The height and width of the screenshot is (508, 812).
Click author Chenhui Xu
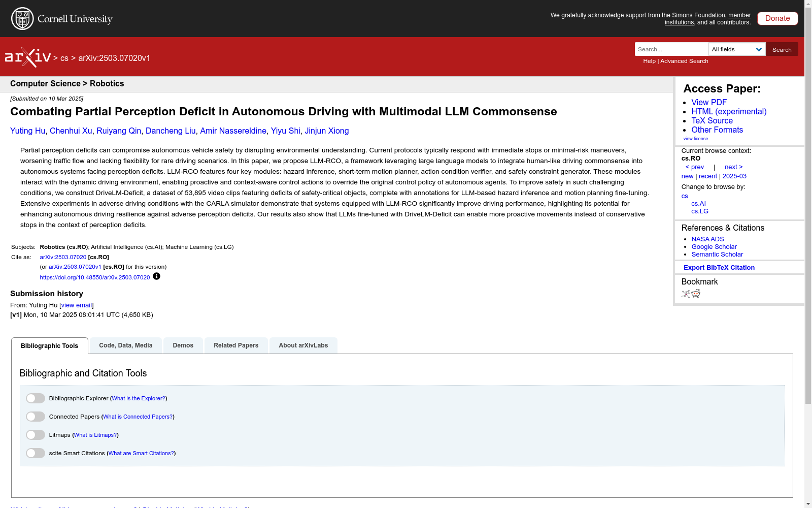tap(71, 131)
